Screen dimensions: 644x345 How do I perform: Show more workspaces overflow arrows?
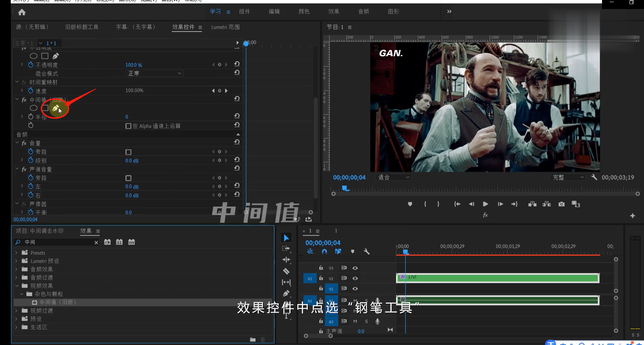[x=449, y=11]
